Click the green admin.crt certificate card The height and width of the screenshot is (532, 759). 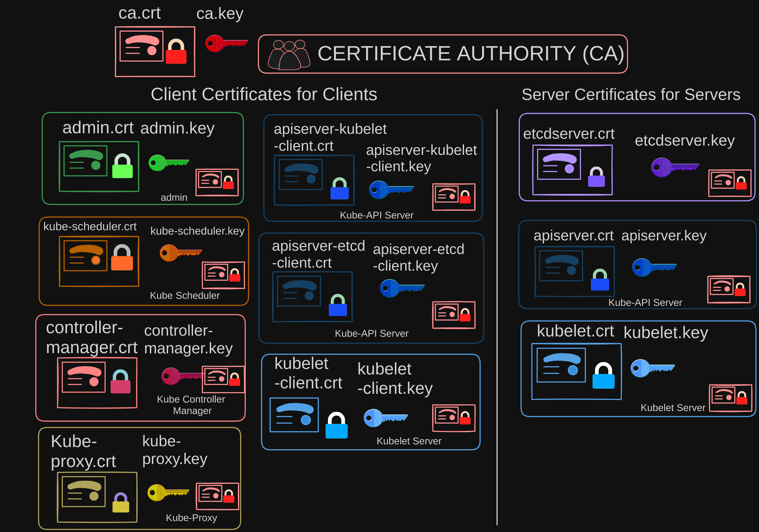tap(99, 167)
